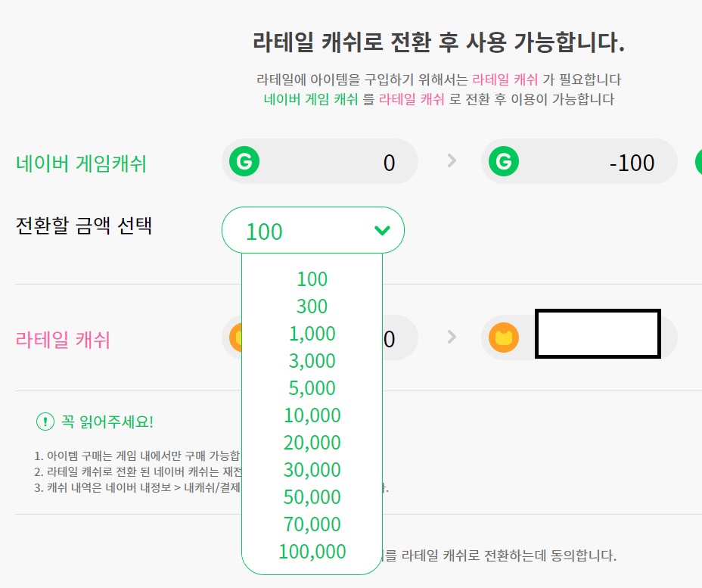Select 100 from the amount list
The image size is (702, 588).
(312, 279)
